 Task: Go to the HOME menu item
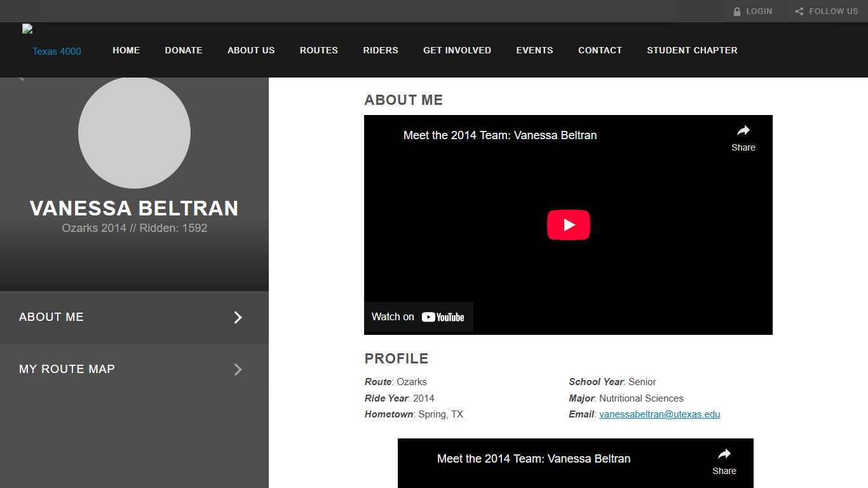click(126, 50)
